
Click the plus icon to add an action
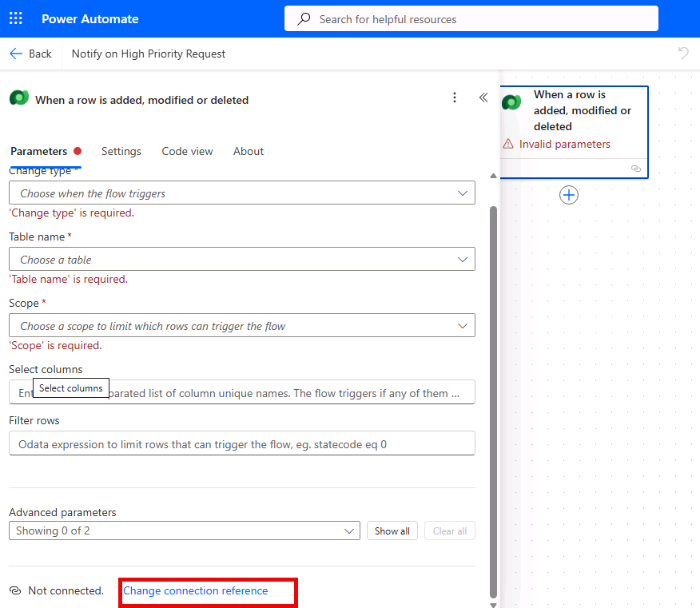(569, 194)
